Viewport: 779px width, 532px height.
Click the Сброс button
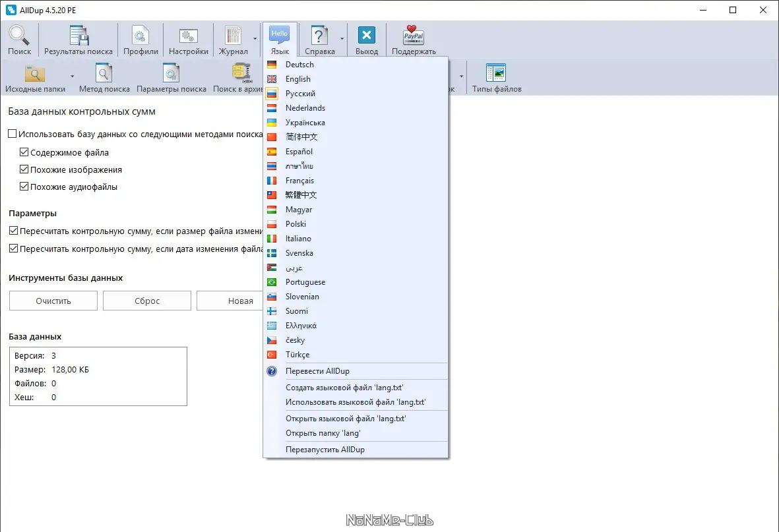pos(147,301)
